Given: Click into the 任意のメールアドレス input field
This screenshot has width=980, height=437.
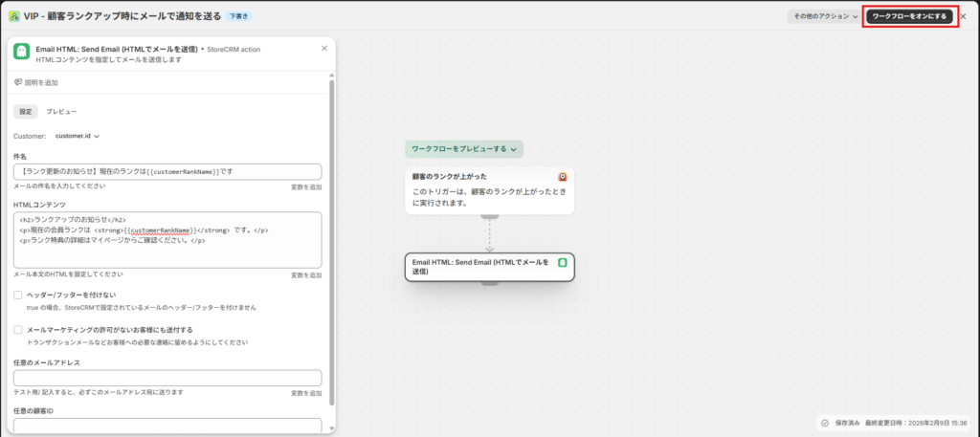Looking at the screenshot, I should coord(167,378).
